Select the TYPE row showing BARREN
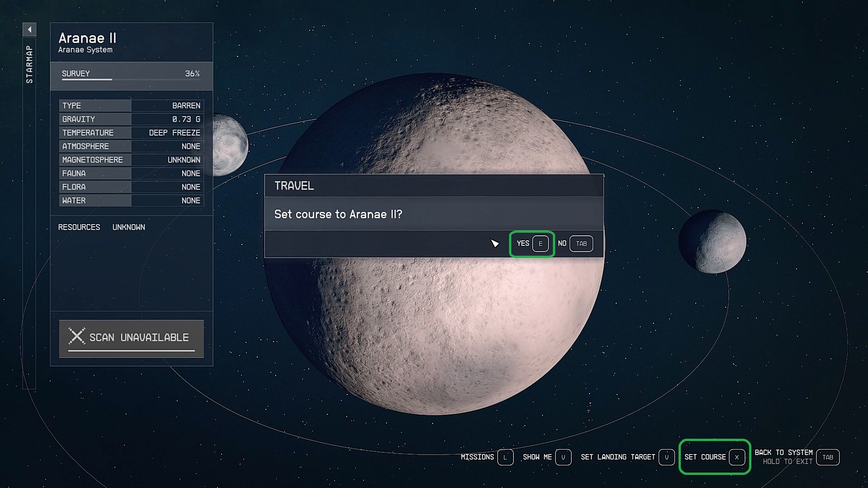 pyautogui.click(x=131, y=106)
